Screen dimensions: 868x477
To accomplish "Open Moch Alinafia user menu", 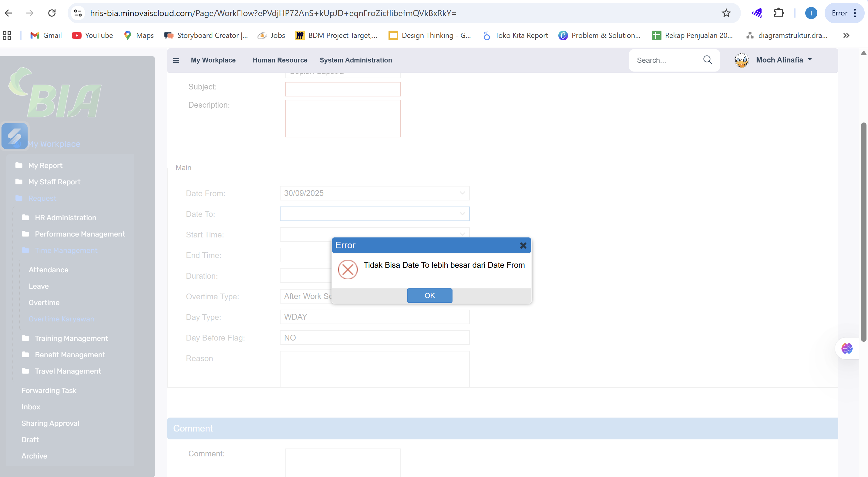I will [779, 60].
